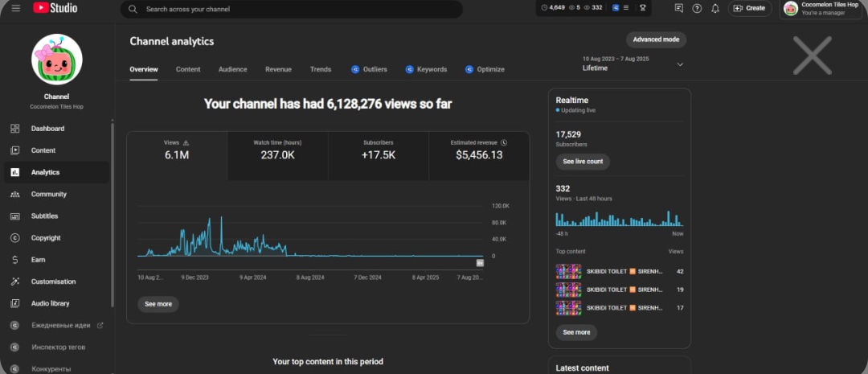Viewport: 868px width, 374px height.
Task: Switch to the Overview tab
Action: click(x=144, y=69)
